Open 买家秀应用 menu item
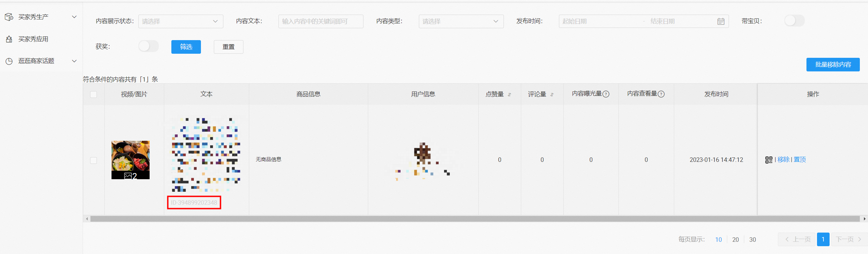The height and width of the screenshot is (254, 868). point(33,39)
